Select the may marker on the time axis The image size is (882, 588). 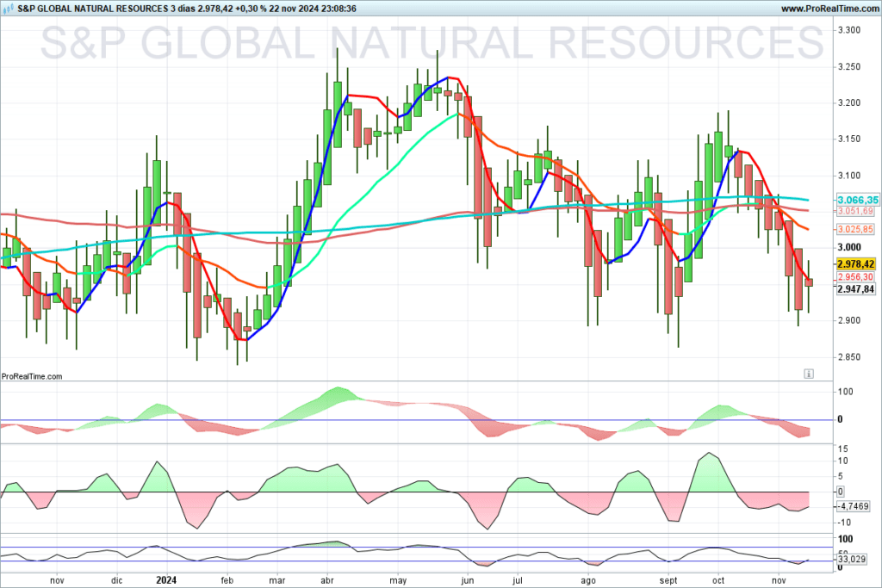(x=398, y=580)
